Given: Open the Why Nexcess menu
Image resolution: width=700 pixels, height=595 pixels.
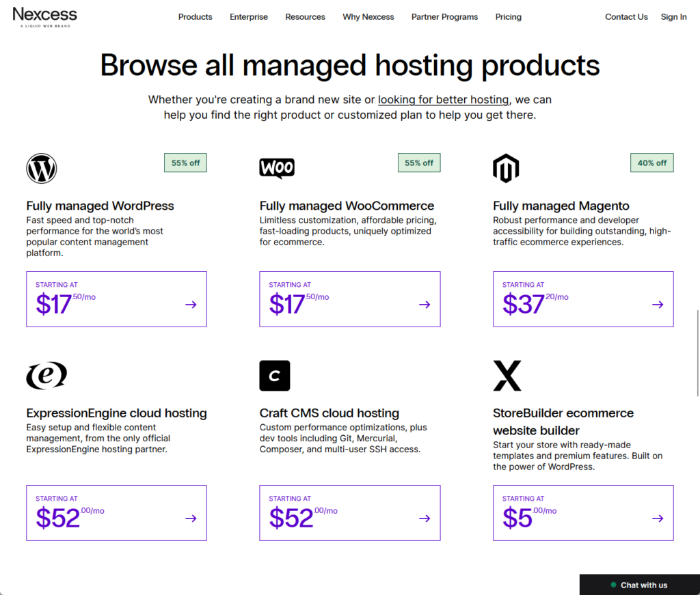Looking at the screenshot, I should pyautogui.click(x=368, y=17).
